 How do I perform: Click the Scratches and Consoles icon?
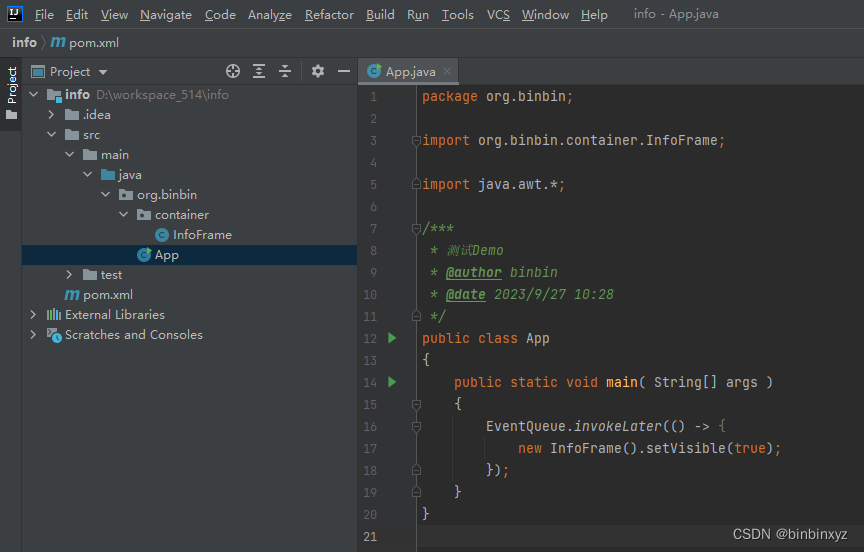click(x=54, y=335)
